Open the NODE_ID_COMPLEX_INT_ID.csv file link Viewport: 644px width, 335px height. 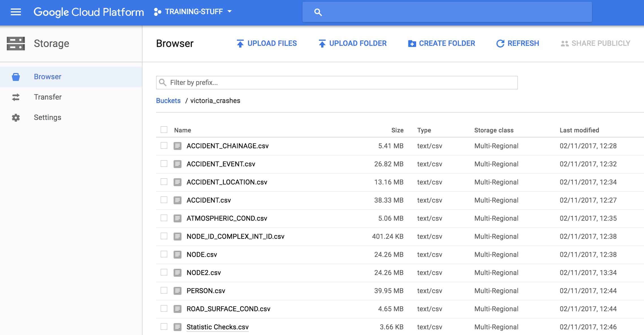(x=235, y=237)
